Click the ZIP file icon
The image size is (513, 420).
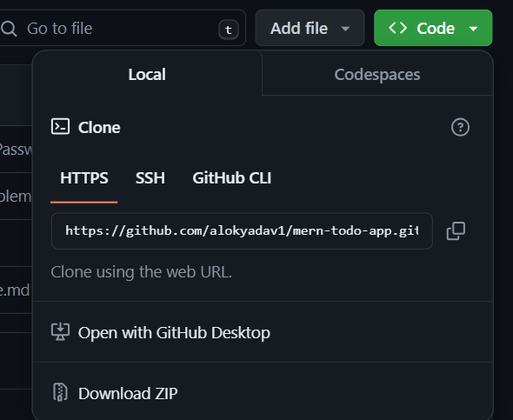[x=60, y=392]
